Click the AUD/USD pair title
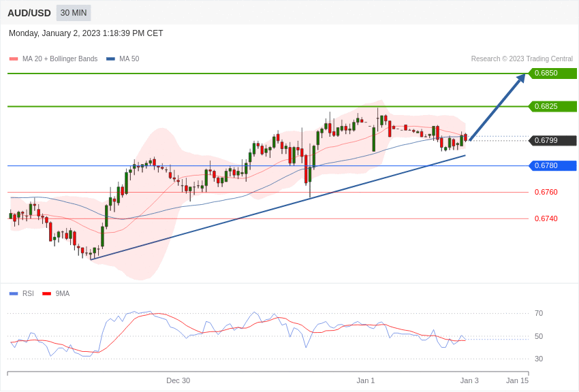The width and height of the screenshot is (579, 392). point(29,13)
